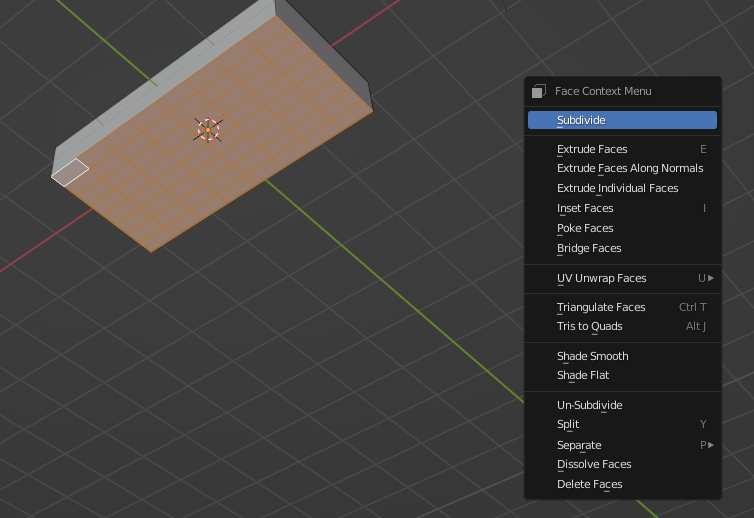This screenshot has height=518, width=754.
Task: Click Extrude Faces Along Normals
Action: (622, 168)
